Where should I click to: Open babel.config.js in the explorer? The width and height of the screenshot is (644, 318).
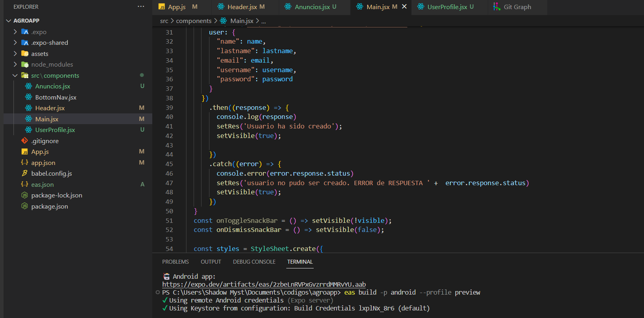52,173
